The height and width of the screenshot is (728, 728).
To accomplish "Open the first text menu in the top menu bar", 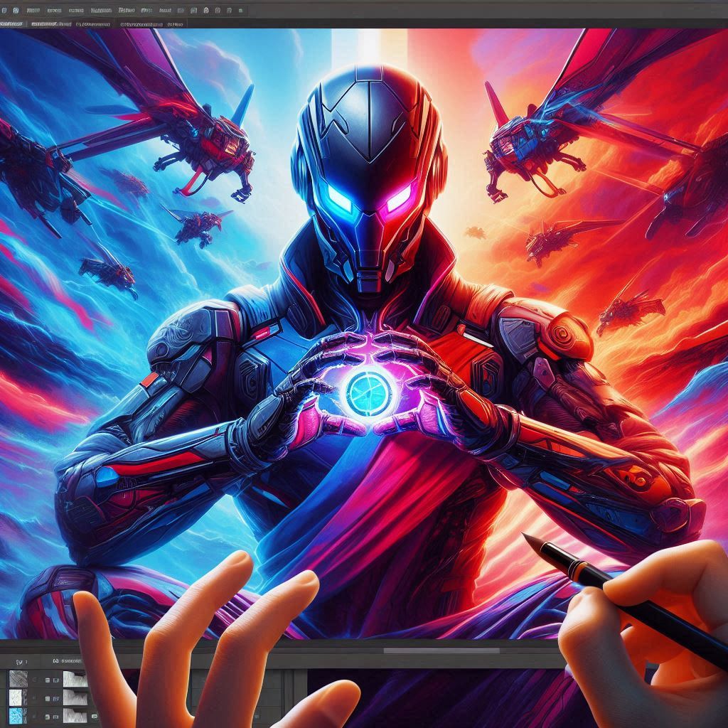I will (x=33, y=11).
